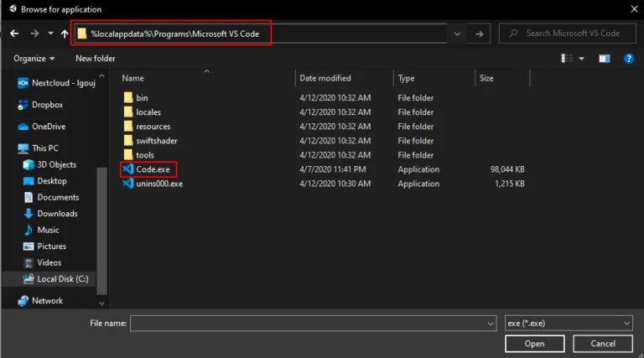This screenshot has width=644, height=358.
Task: Select the unins000.exe VS Code icon
Action: click(128, 184)
